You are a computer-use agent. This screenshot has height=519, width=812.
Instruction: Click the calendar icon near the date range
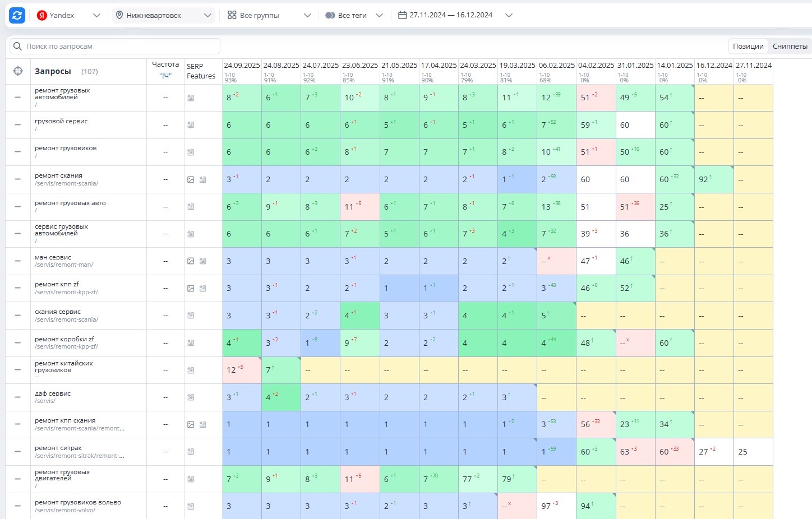[402, 15]
